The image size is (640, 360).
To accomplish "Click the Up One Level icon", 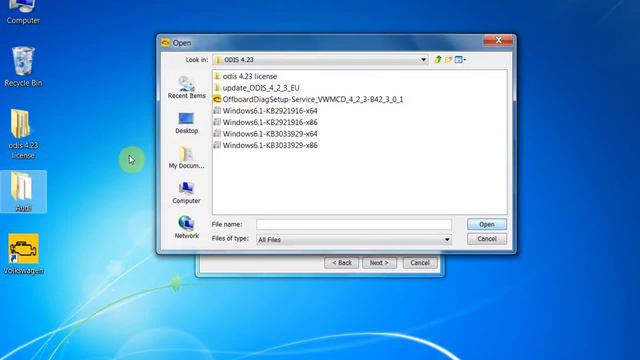I will (438, 60).
